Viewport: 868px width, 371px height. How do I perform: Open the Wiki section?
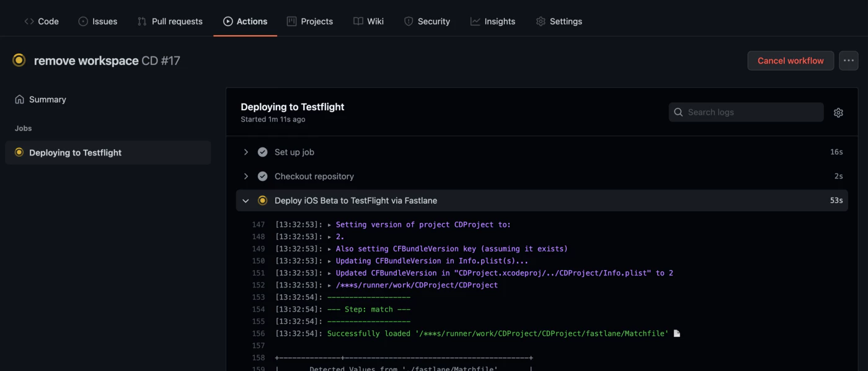click(x=369, y=20)
